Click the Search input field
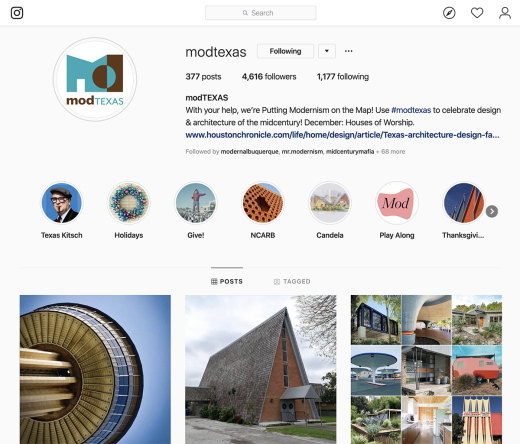 [261, 13]
